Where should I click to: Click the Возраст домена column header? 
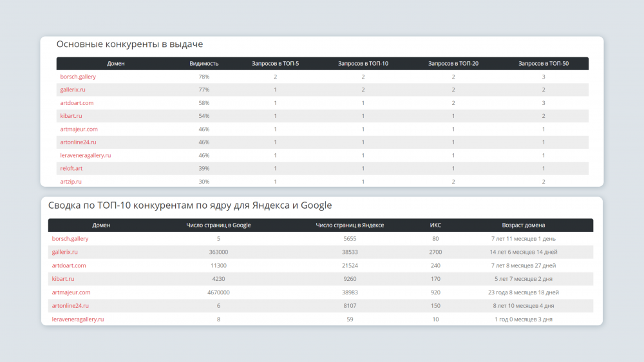click(523, 225)
